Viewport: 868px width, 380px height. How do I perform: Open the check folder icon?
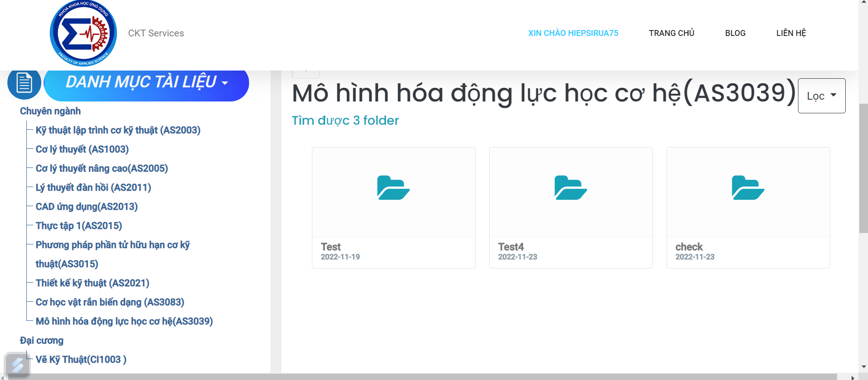click(748, 187)
